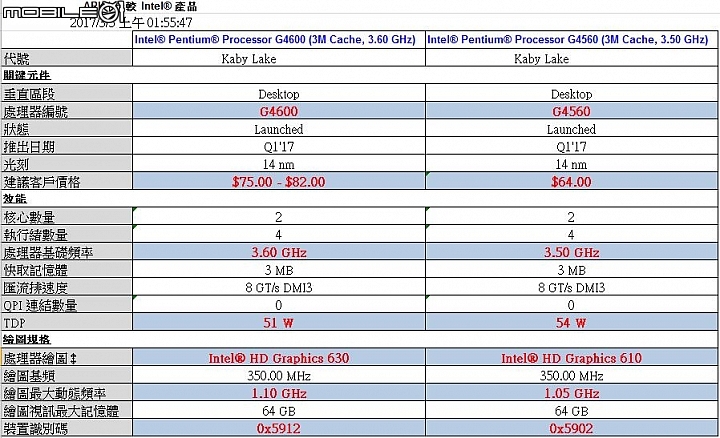Click 350.00 MHz cell under G4560

pos(571,376)
